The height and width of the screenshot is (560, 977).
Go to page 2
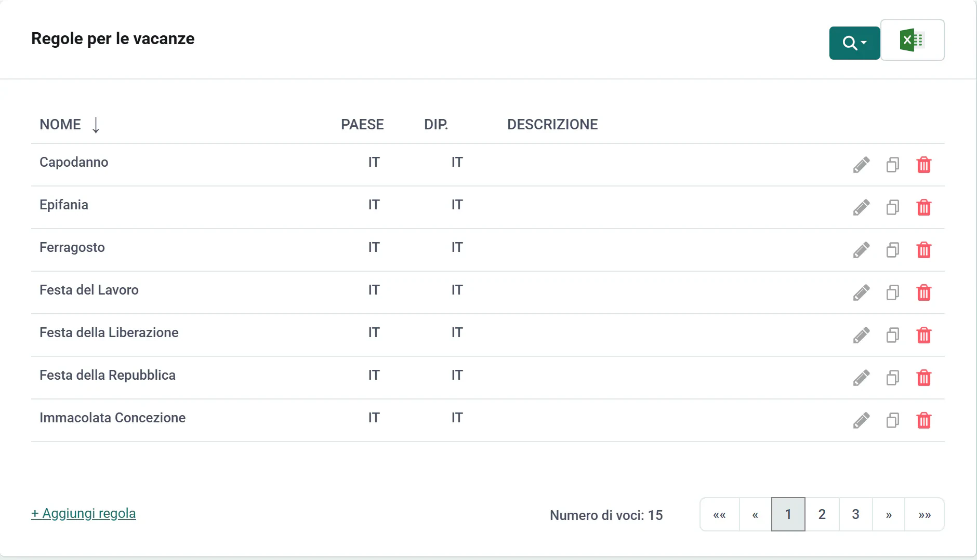click(822, 514)
